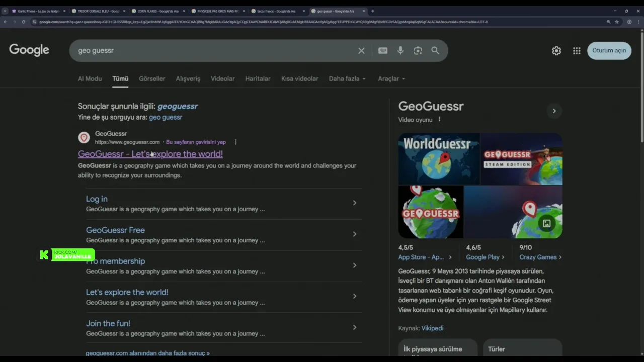Open the Join the fun! sitelink
The width and height of the screenshot is (644, 362).
coord(108,323)
